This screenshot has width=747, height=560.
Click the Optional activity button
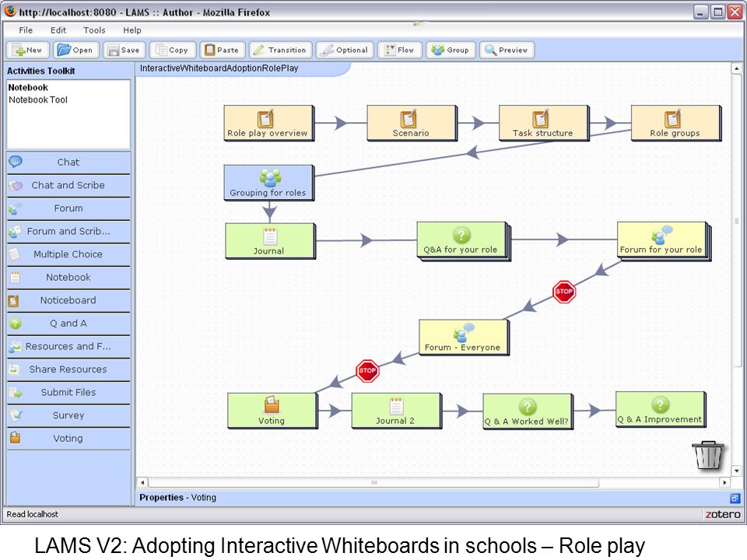point(345,50)
